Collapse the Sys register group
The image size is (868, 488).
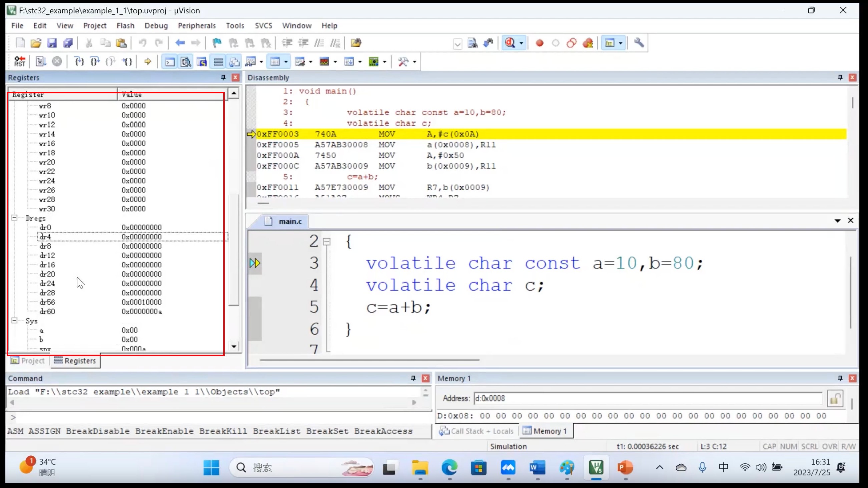14,321
